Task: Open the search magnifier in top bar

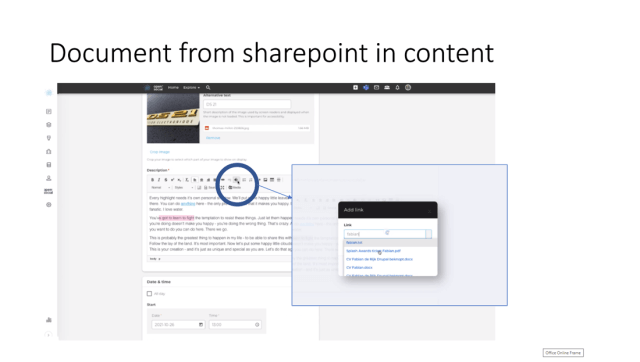Action: click(208, 88)
